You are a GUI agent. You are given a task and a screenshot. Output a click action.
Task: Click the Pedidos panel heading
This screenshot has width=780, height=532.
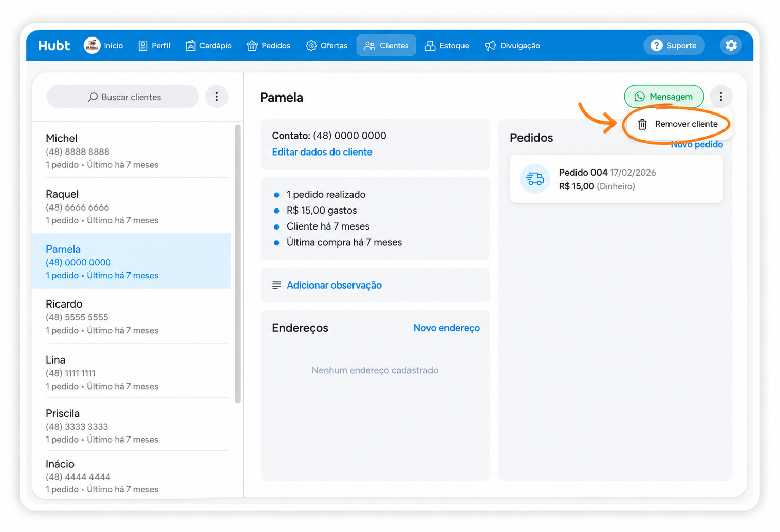coord(531,138)
